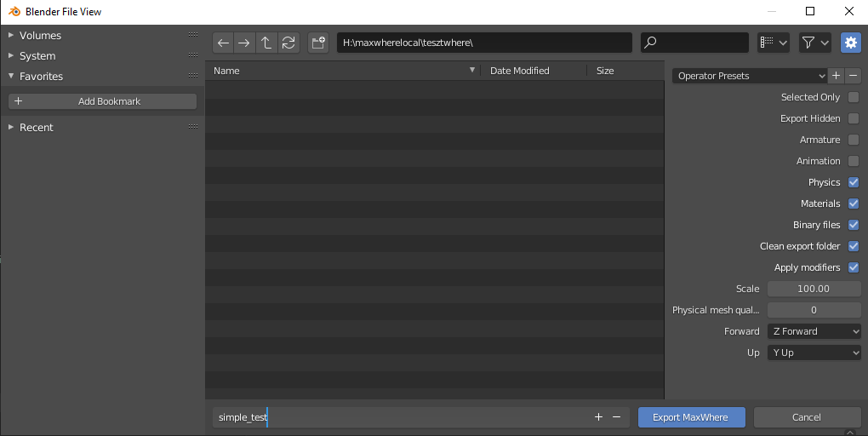Sort files by Name column

coord(343,71)
